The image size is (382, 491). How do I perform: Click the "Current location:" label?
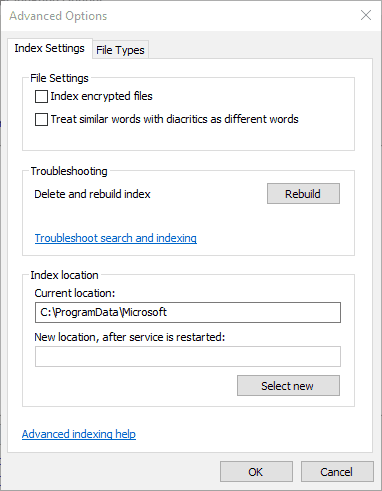75,293
